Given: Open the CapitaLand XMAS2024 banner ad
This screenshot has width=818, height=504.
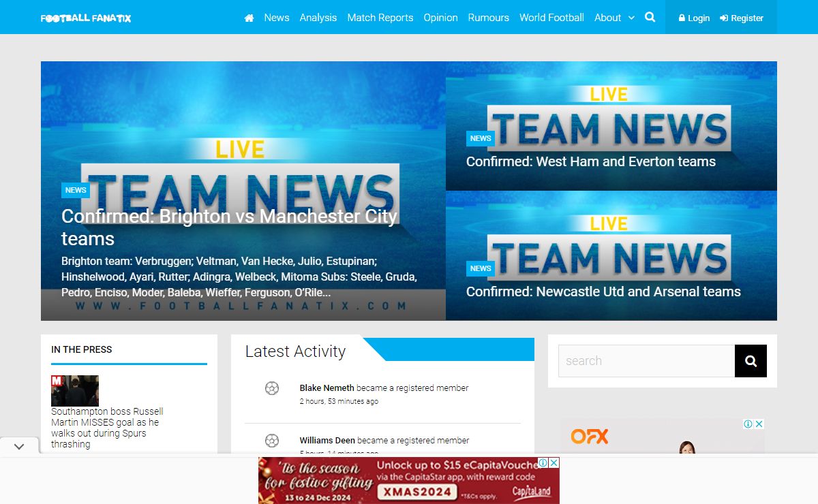Looking at the screenshot, I should point(409,480).
